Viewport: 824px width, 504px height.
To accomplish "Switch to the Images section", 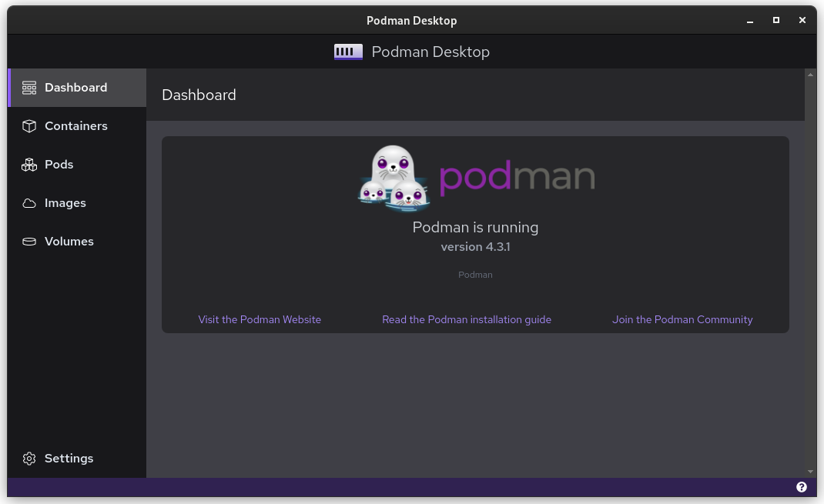I will click(x=65, y=202).
